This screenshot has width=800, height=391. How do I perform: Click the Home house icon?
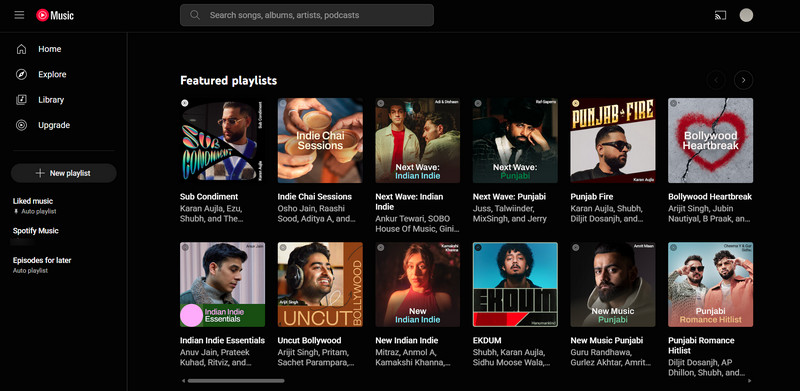(21, 49)
